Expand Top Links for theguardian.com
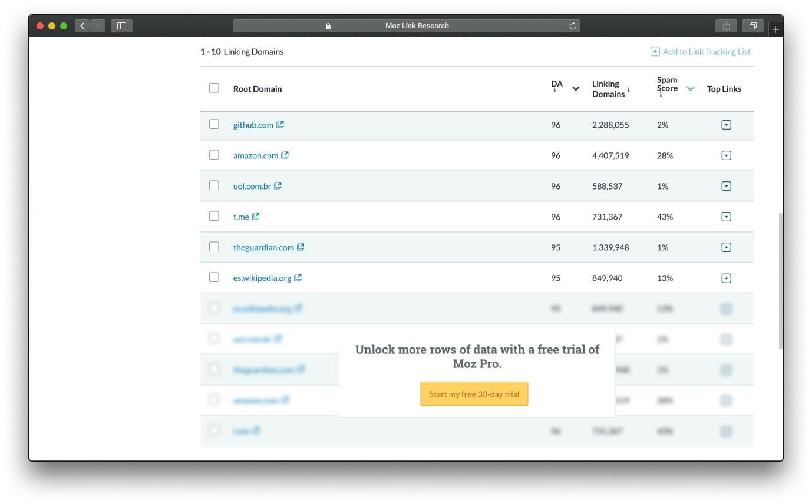 click(x=726, y=247)
